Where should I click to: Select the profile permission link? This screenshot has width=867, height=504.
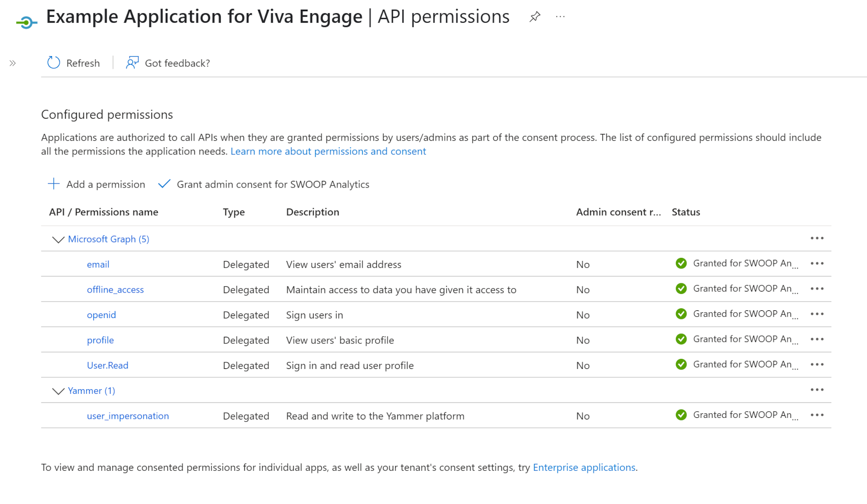100,340
